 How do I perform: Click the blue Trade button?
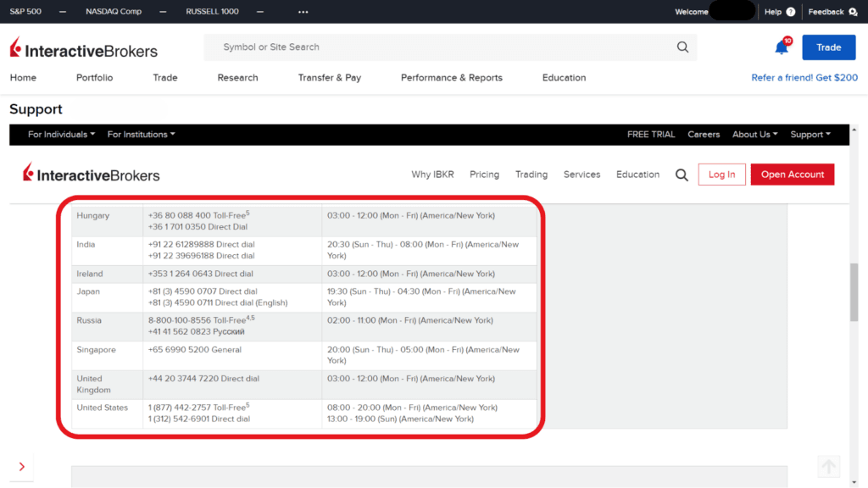tap(828, 47)
